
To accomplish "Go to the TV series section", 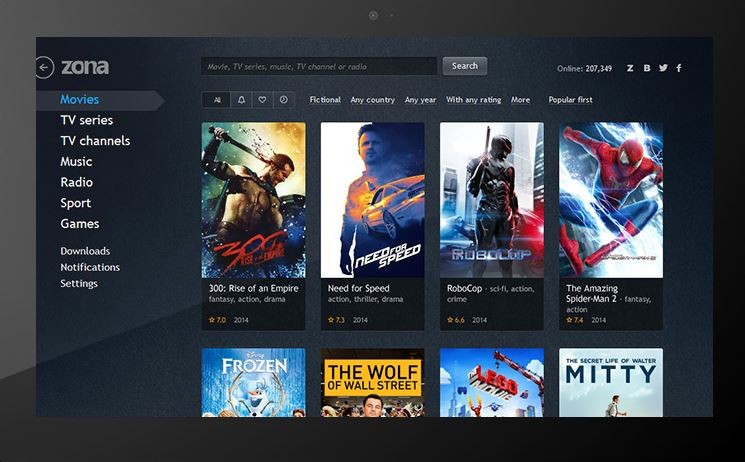I will tap(86, 120).
